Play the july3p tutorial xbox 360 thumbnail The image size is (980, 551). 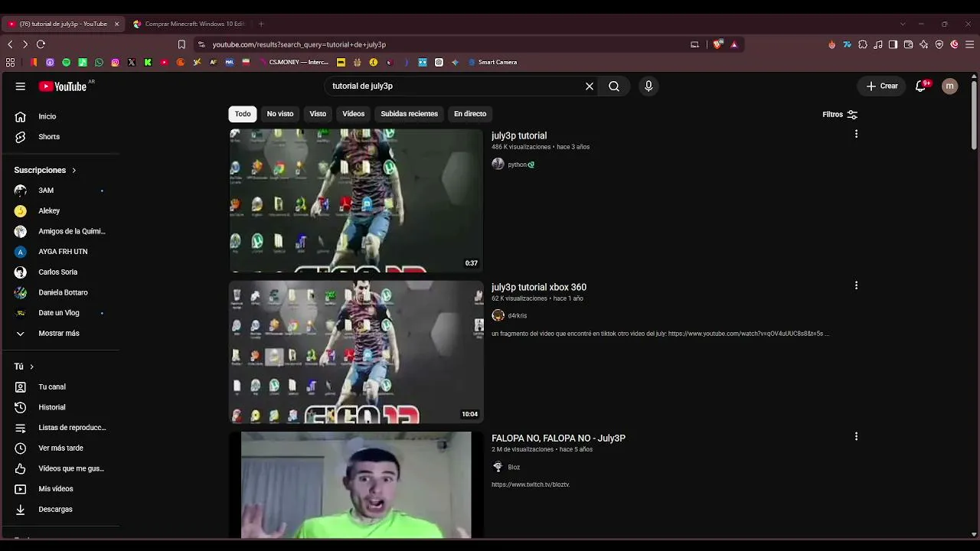pos(356,352)
